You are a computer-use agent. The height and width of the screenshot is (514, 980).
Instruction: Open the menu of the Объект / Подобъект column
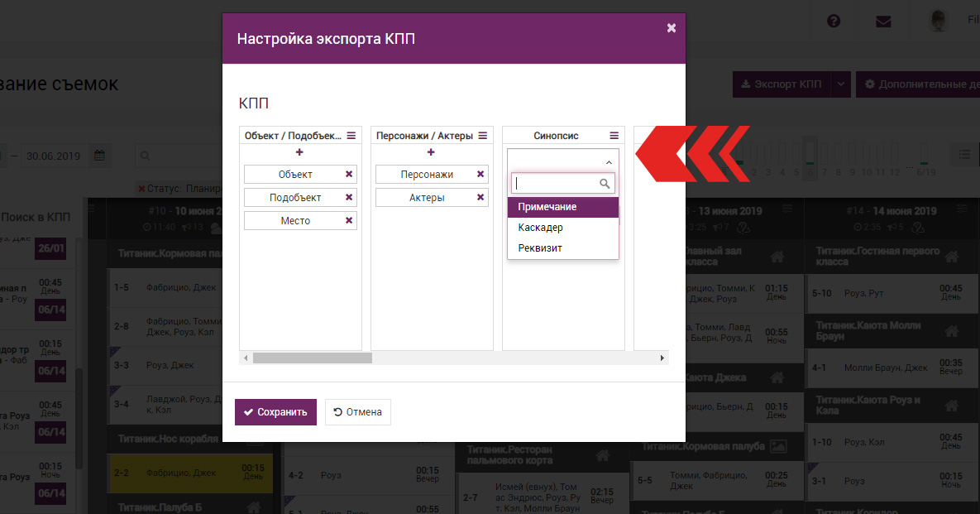click(x=351, y=136)
